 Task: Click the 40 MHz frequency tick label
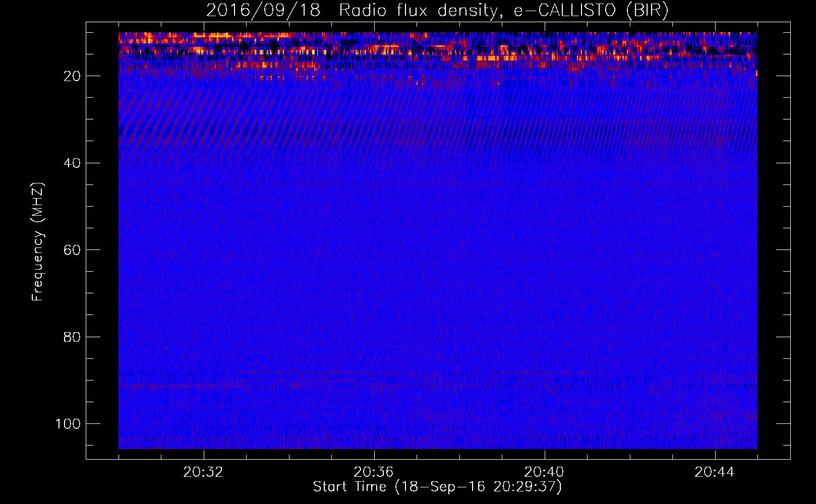pos(72,163)
